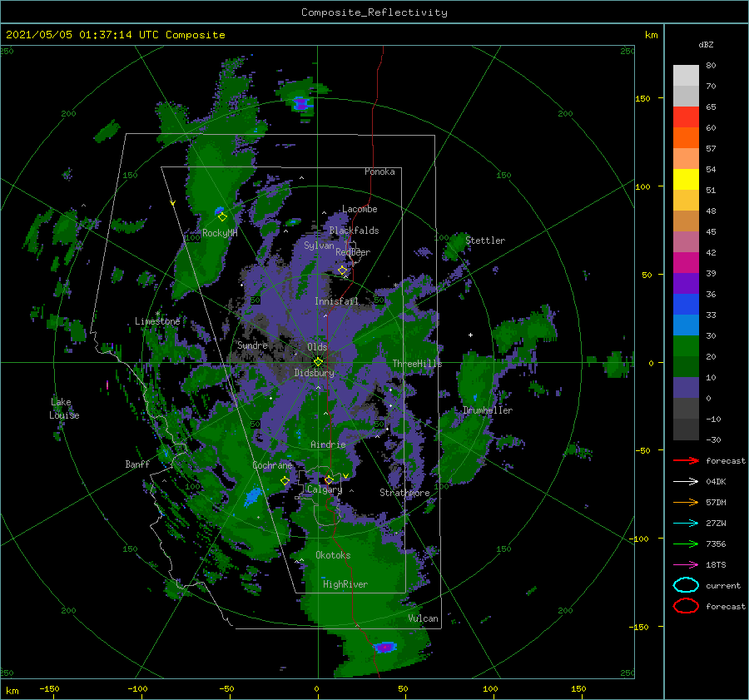Click the red forecast ellipse icon
Image resolution: width=749 pixels, height=700 pixels.
pyautogui.click(x=686, y=606)
